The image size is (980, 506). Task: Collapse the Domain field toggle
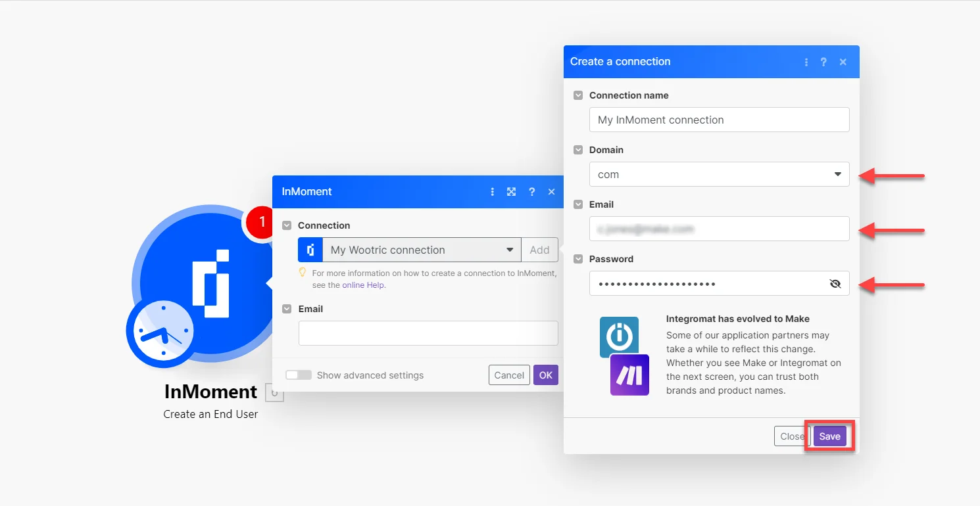point(578,150)
